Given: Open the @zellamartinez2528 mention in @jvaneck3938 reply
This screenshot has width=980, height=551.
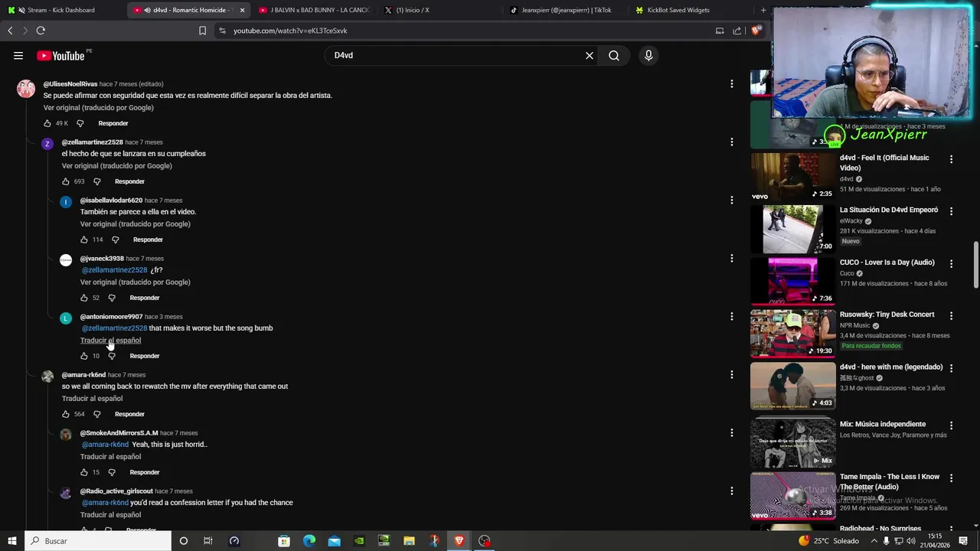Looking at the screenshot, I should (x=115, y=270).
